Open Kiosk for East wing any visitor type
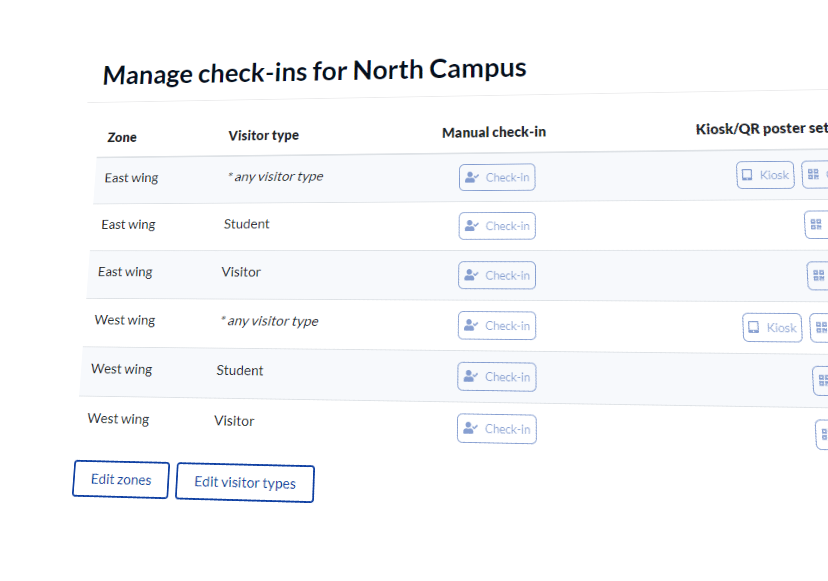 [766, 175]
